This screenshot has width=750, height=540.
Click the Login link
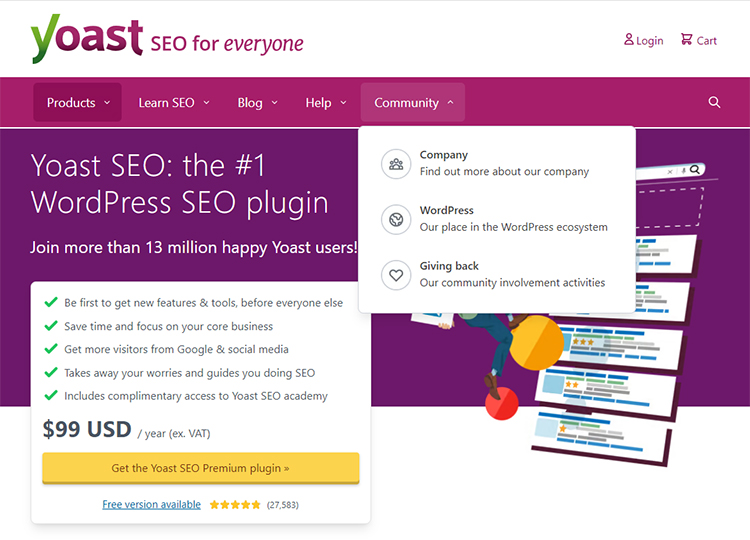coord(644,40)
